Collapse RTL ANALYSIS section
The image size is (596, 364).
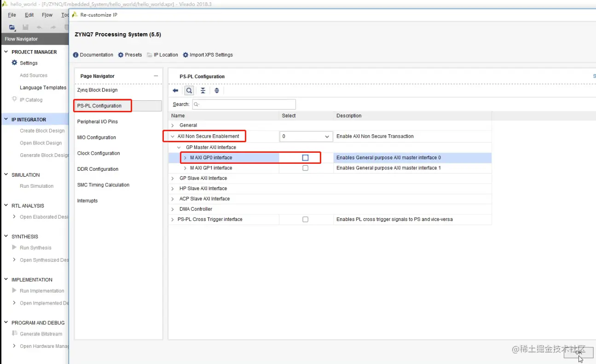6,206
